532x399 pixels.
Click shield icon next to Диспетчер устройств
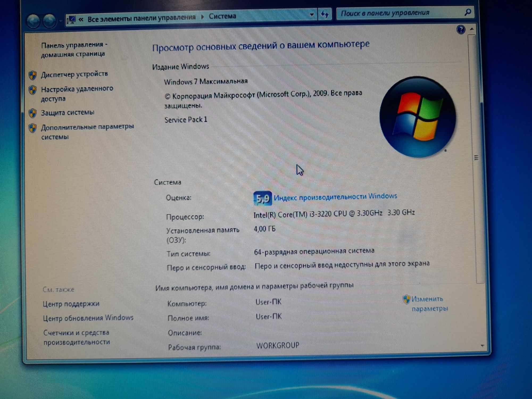33,75
